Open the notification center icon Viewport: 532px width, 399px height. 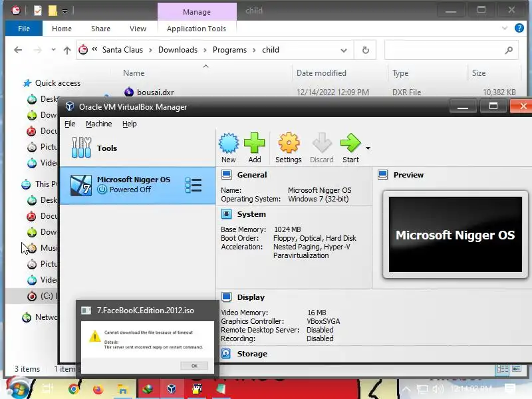tap(510, 388)
